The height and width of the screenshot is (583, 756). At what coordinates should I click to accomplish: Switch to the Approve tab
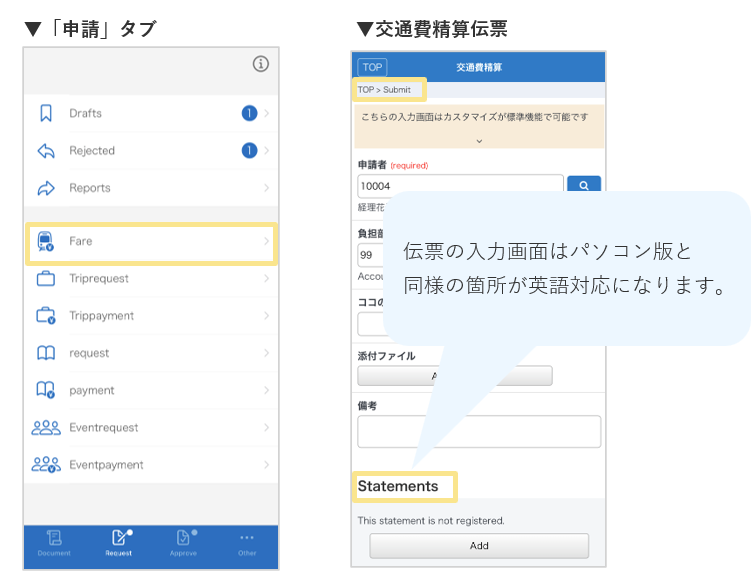pos(183,543)
